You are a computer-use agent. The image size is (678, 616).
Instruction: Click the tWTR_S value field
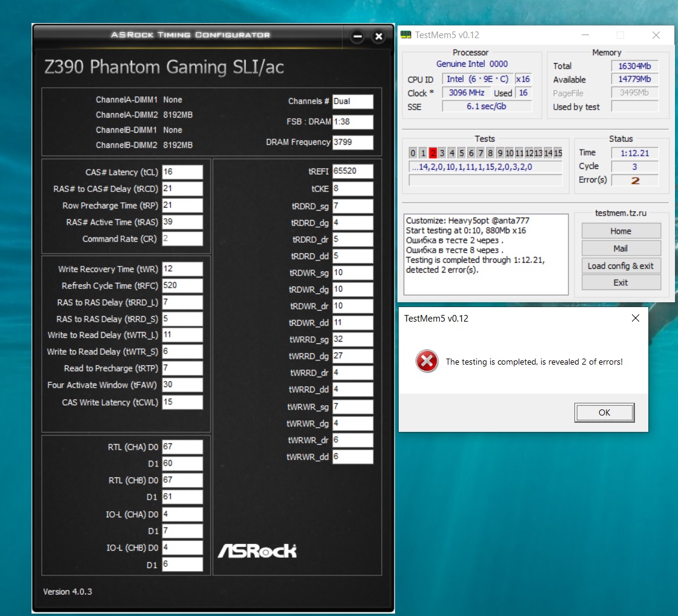pyautogui.click(x=182, y=351)
